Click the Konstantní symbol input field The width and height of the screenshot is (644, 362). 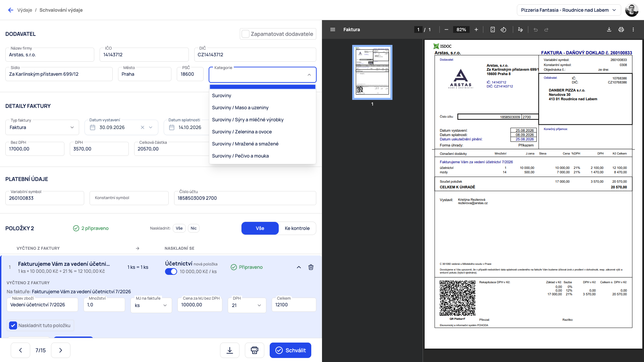[x=129, y=198]
